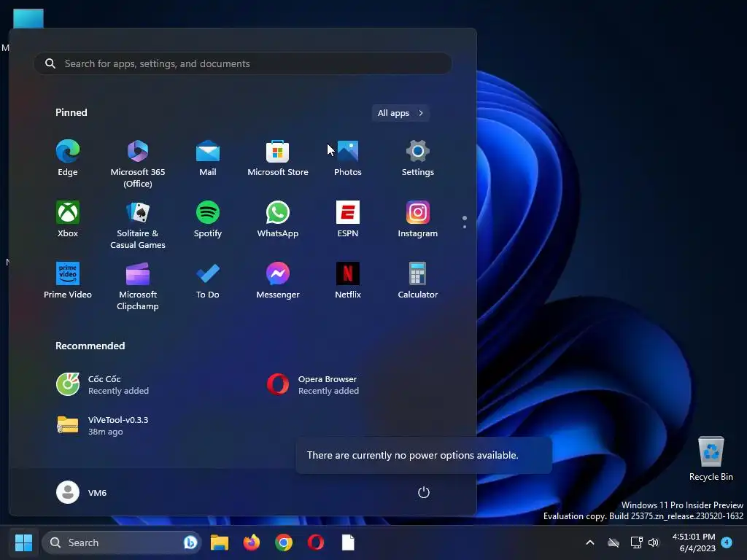Launch the Xbox app
This screenshot has height=560, width=747.
(68, 219)
